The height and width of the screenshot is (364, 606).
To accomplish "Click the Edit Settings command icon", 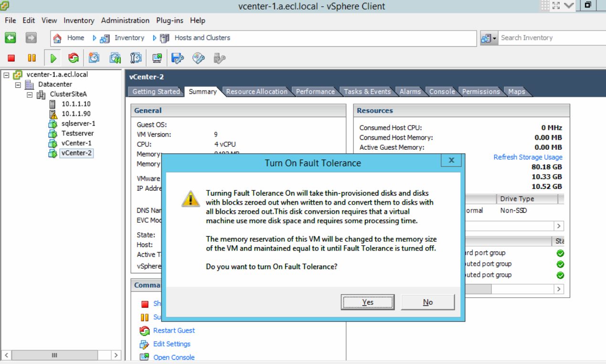I will (145, 344).
